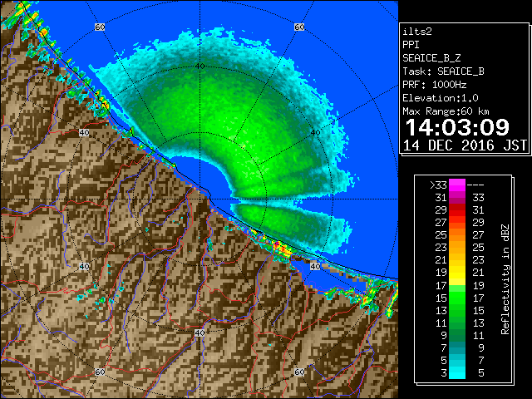Click the '---' legend label
Viewport: 532px width, 399px height.
pos(475,185)
